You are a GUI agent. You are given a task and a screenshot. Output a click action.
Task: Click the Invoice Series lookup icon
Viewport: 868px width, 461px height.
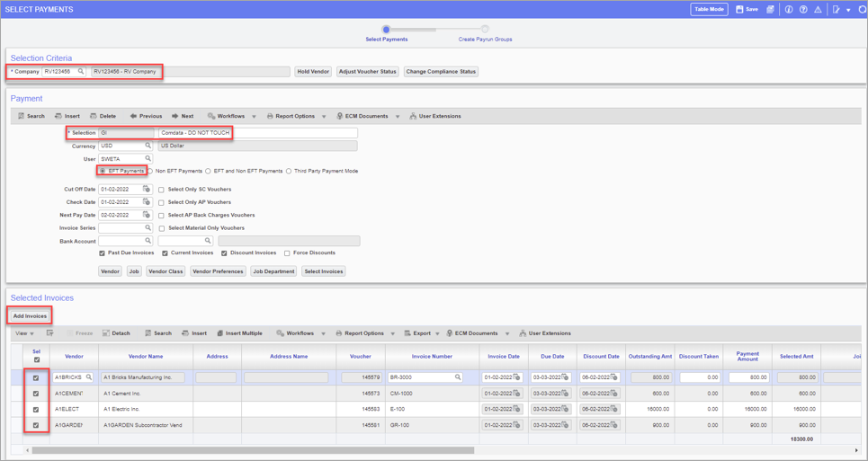click(148, 227)
